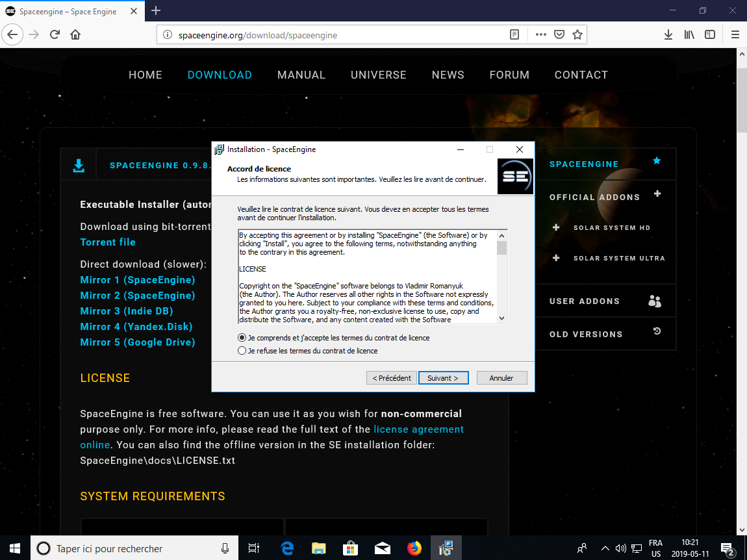Open Microsoft Edge from taskbar
Image resolution: width=747 pixels, height=560 pixels.
click(287, 548)
